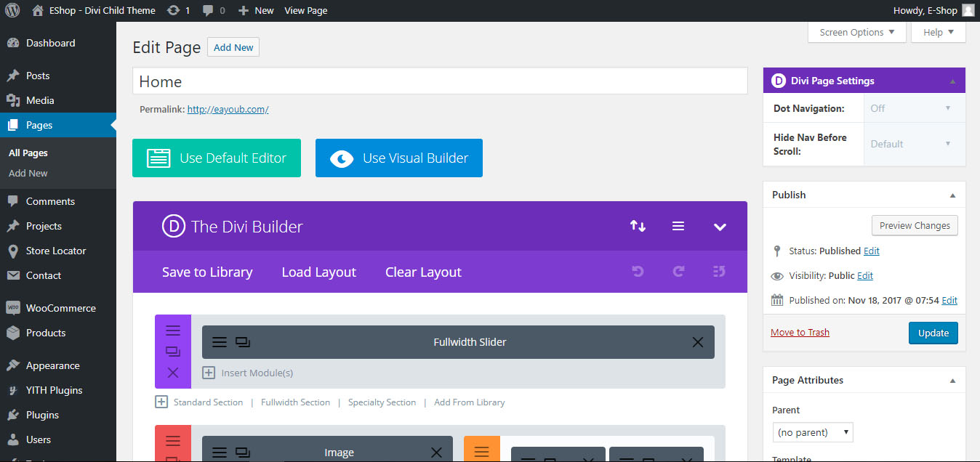Open the permalink http://eayoub.com/
This screenshot has height=462, width=980.
[x=228, y=110]
